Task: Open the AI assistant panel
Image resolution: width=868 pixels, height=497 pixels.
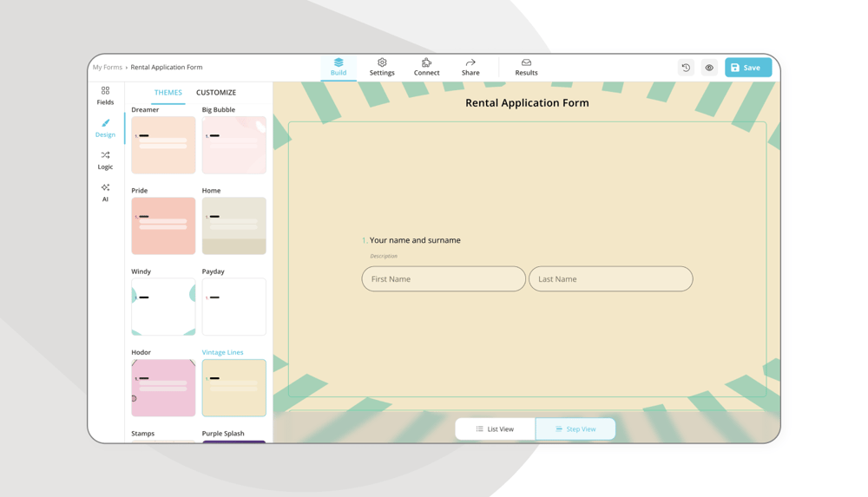Action: 105,193
